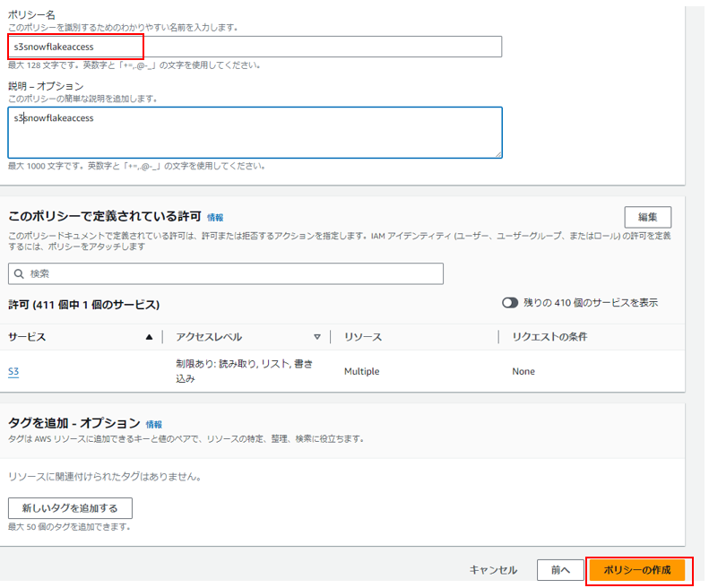Click the 許可 (411 個中 1 個のサービス) heading

[84, 305]
